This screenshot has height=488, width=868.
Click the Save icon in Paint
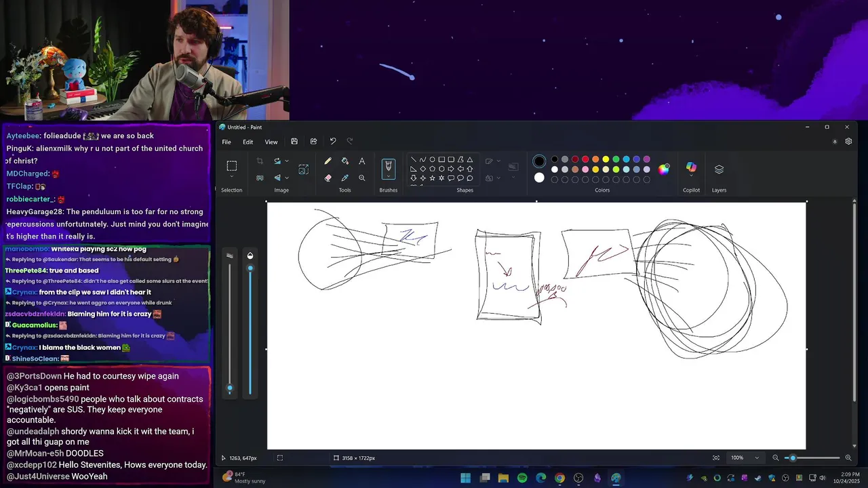[294, 142]
